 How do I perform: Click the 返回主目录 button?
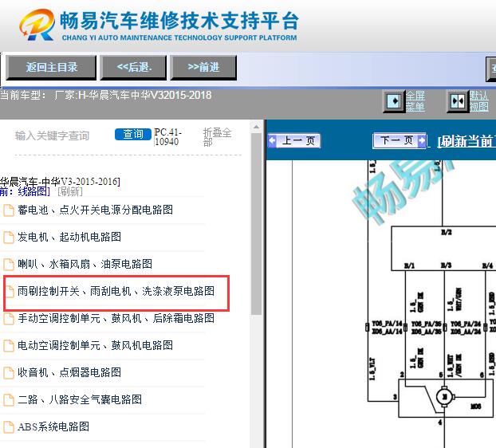click(51, 67)
